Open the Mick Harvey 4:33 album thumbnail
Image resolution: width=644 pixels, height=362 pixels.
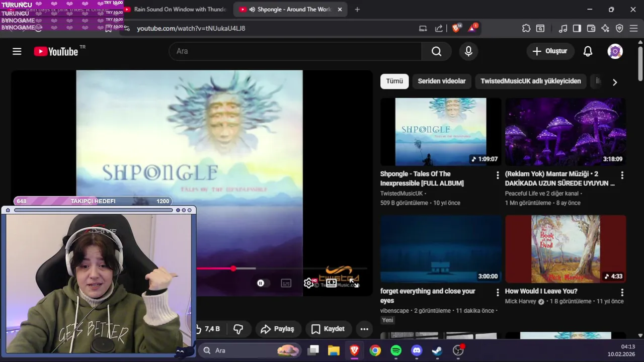point(566,249)
